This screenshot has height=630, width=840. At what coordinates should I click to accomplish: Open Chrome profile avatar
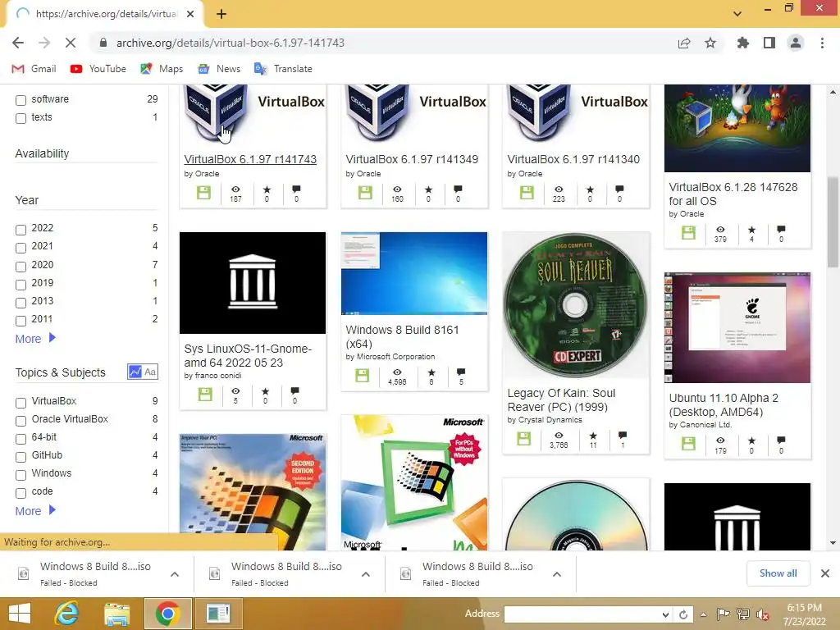point(796,43)
